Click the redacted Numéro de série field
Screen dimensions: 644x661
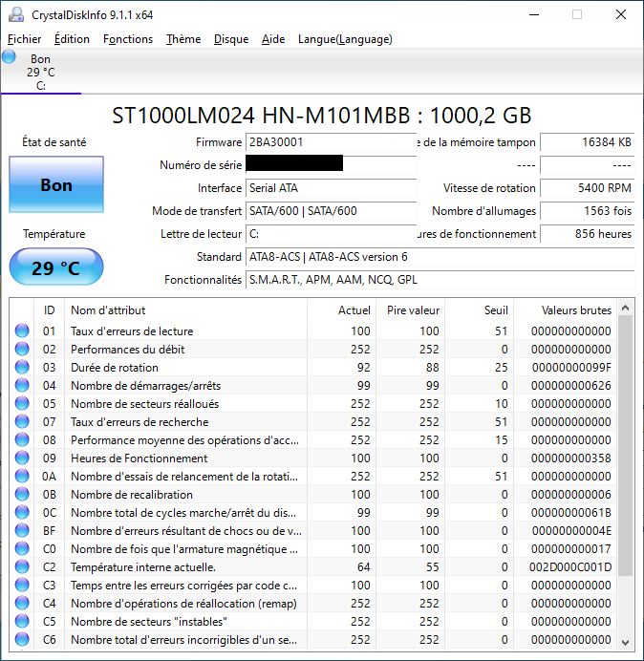331,165
